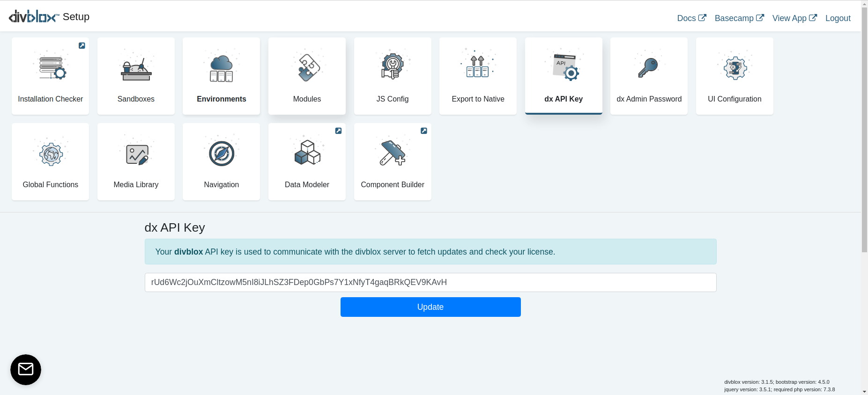Log out via the Logout link
Screen dimensions: 868x395
click(838, 18)
